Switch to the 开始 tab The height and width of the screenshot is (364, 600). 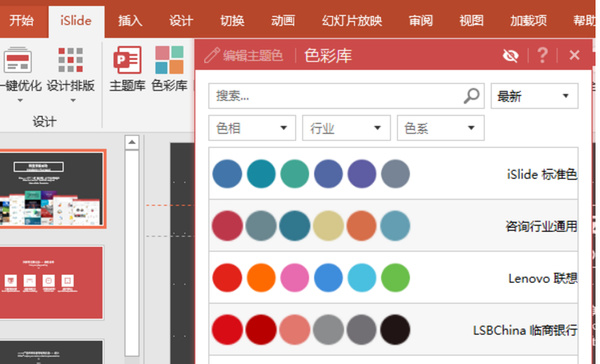coord(21,20)
